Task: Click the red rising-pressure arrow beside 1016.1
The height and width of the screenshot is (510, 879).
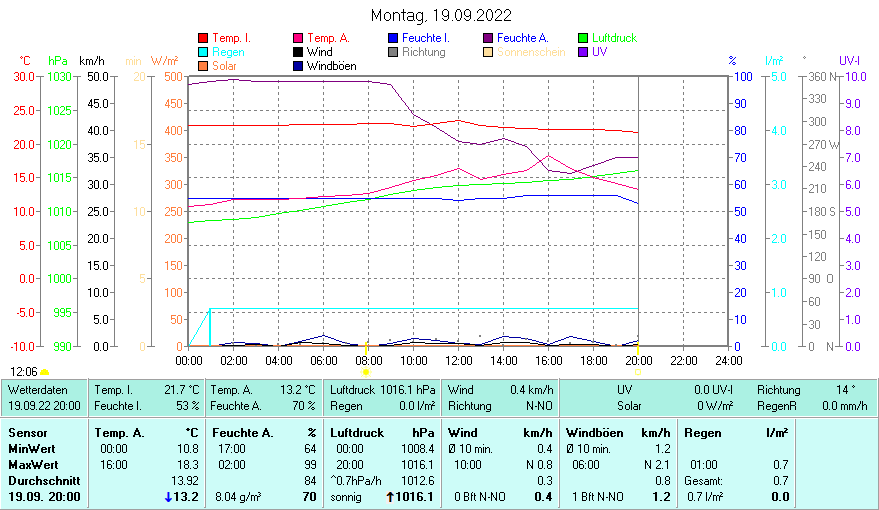Action: (391, 497)
